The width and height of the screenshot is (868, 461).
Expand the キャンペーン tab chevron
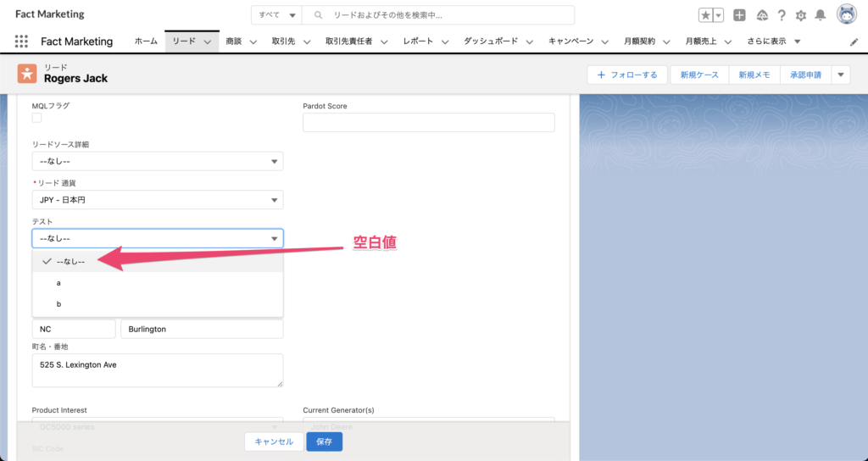[605, 42]
